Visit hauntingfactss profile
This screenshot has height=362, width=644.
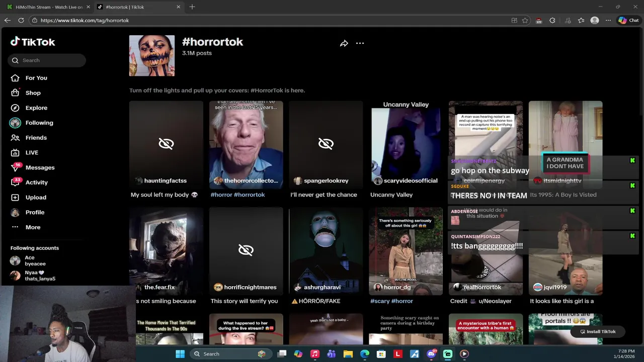165,180
